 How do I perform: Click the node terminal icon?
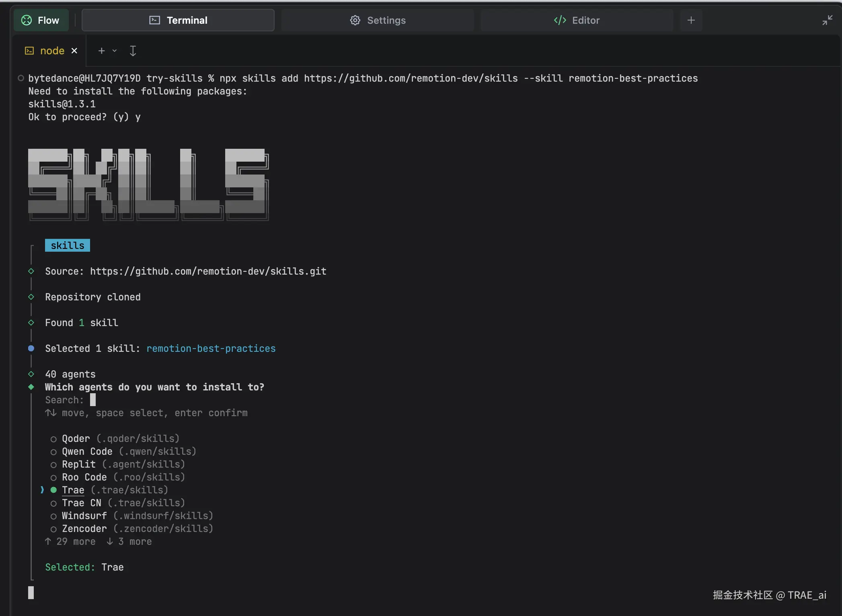pos(29,51)
